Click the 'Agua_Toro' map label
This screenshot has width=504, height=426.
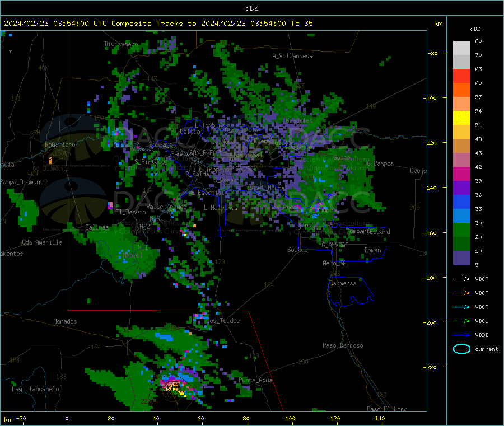tap(60, 144)
